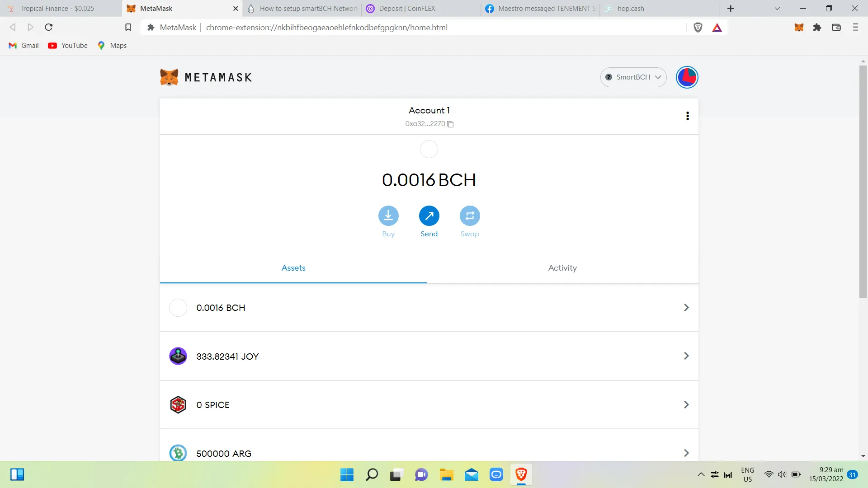
Task: Open the account avatar menu
Action: pyautogui.click(x=687, y=77)
